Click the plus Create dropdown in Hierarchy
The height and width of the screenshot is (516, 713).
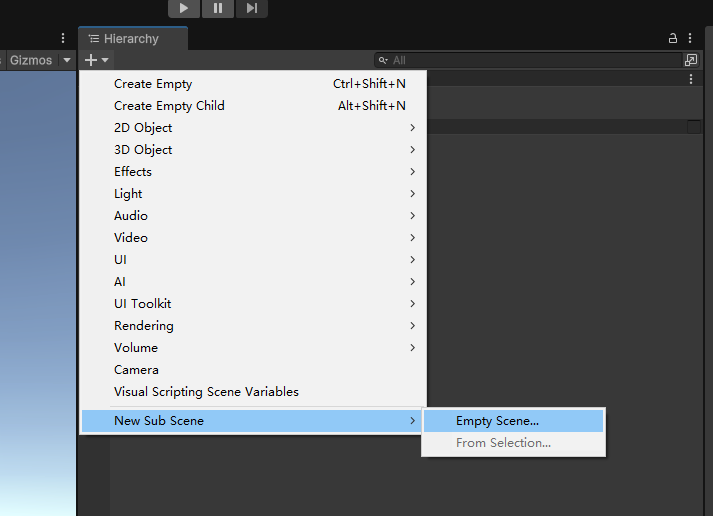coord(96,60)
